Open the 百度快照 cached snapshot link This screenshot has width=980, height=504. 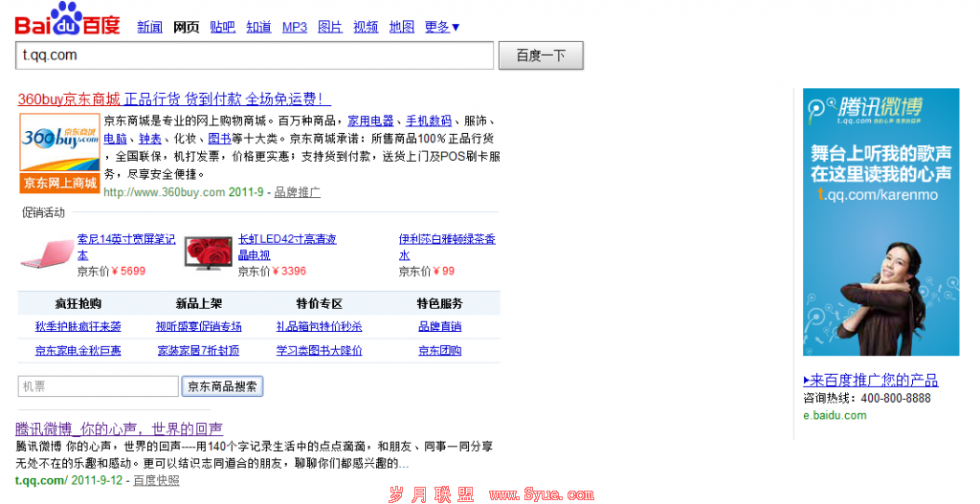click(x=156, y=480)
